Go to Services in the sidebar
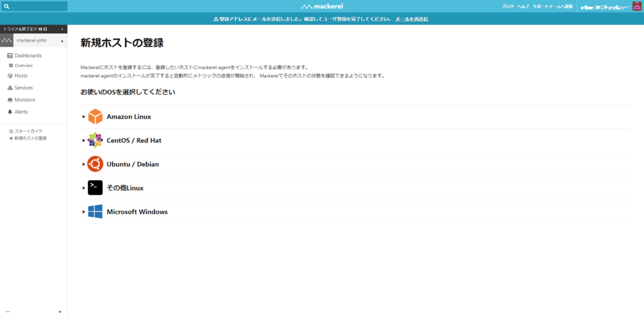Image resolution: width=644 pixels, height=318 pixels. pyautogui.click(x=23, y=88)
